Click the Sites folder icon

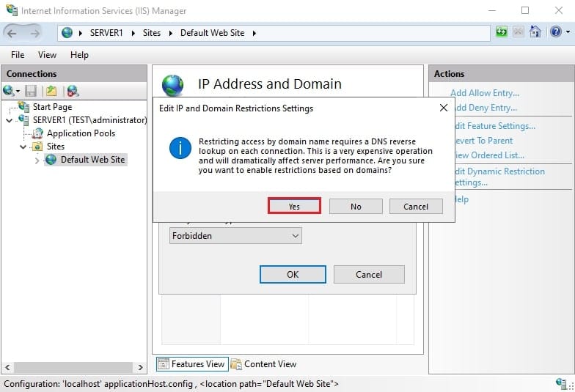pos(38,147)
